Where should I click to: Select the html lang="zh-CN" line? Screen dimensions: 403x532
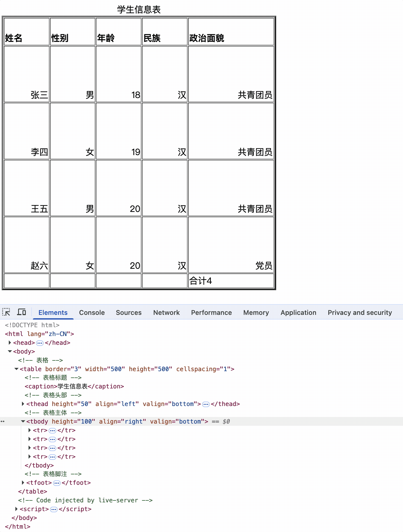pyautogui.click(x=40, y=334)
